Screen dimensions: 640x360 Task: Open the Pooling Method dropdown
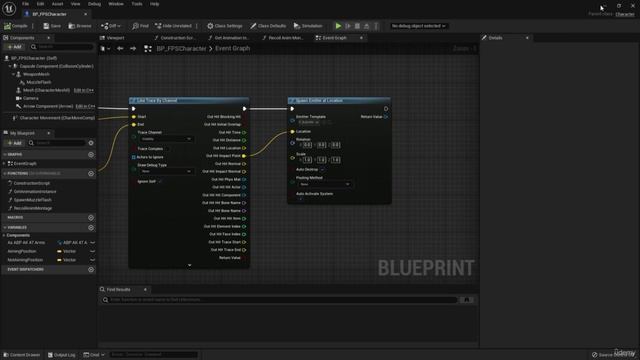click(324, 184)
